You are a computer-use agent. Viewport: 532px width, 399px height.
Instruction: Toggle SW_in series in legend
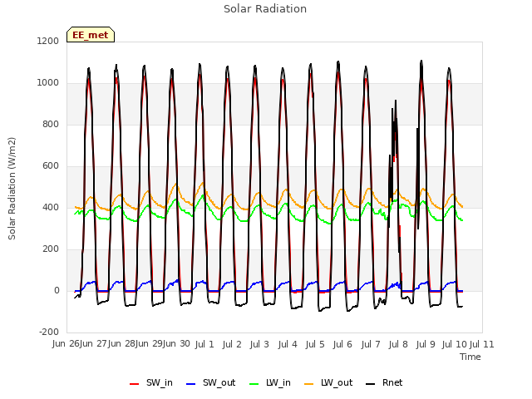[151, 382]
